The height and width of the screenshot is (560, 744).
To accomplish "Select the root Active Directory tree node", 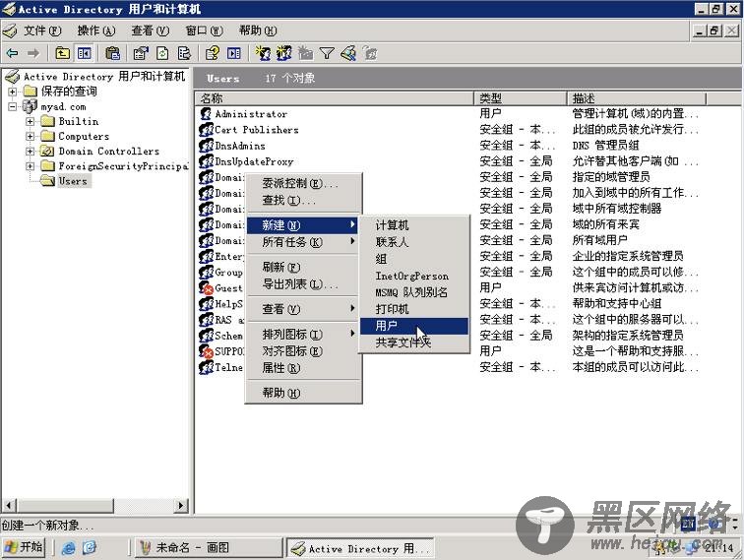I will [x=104, y=77].
